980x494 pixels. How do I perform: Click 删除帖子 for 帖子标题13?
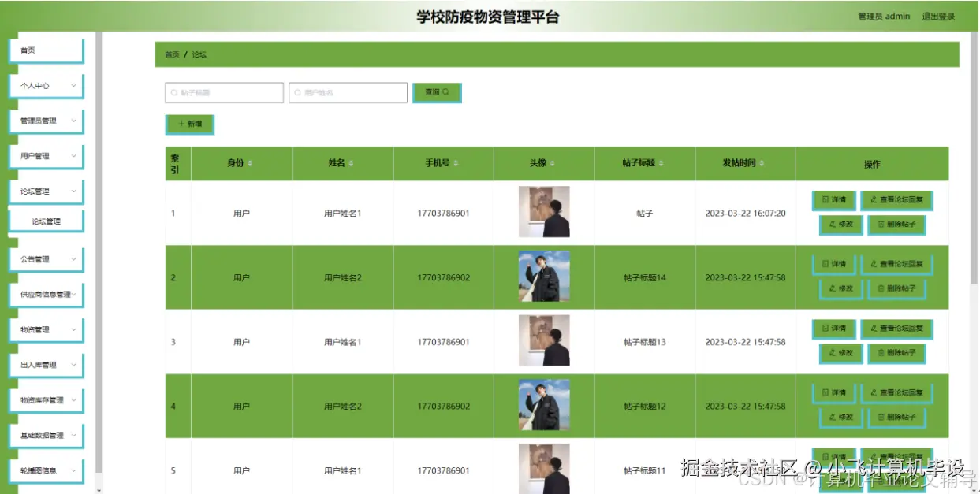coord(897,354)
